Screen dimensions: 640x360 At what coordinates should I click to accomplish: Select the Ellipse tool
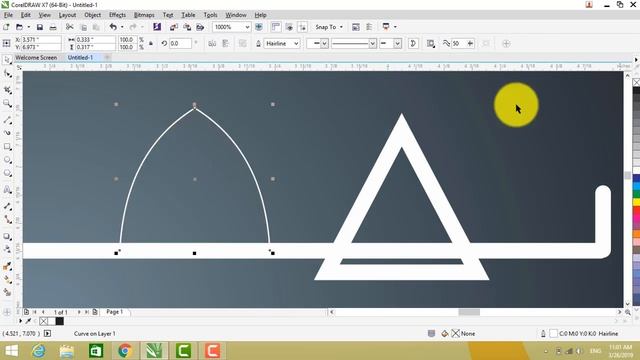tap(7, 160)
